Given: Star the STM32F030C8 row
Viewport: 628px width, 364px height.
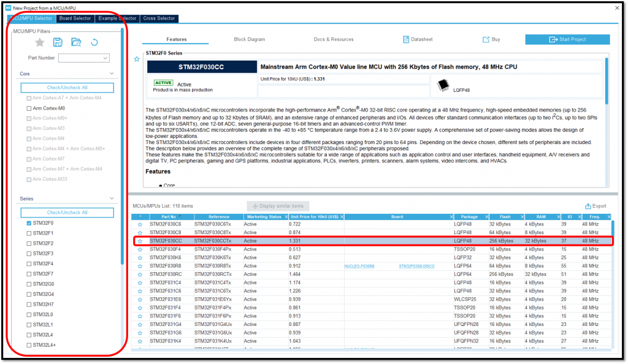Looking at the screenshot, I should pyautogui.click(x=140, y=233).
